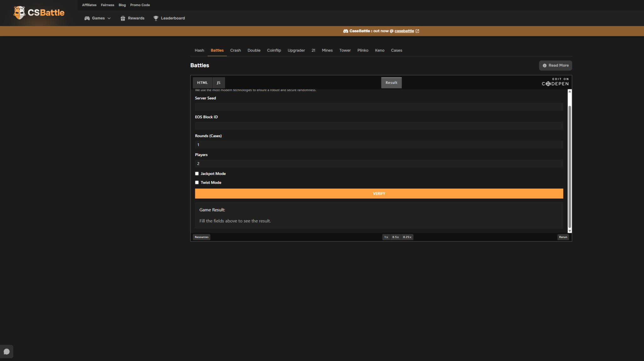The width and height of the screenshot is (644, 361).
Task: Click the embed vertical scrollbar thumb
Action: 569,167
